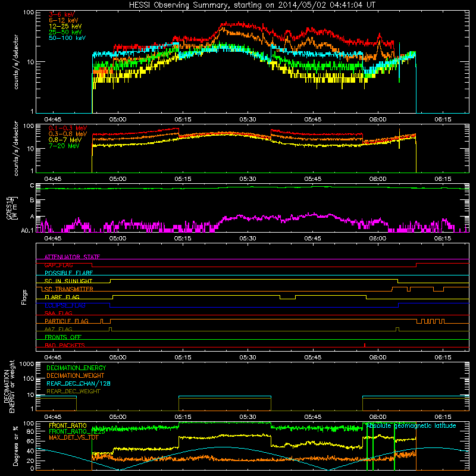This screenshot has height=476, width=476.
Task: Click the 05:30 tick under Flags panel
Action: [x=248, y=358]
